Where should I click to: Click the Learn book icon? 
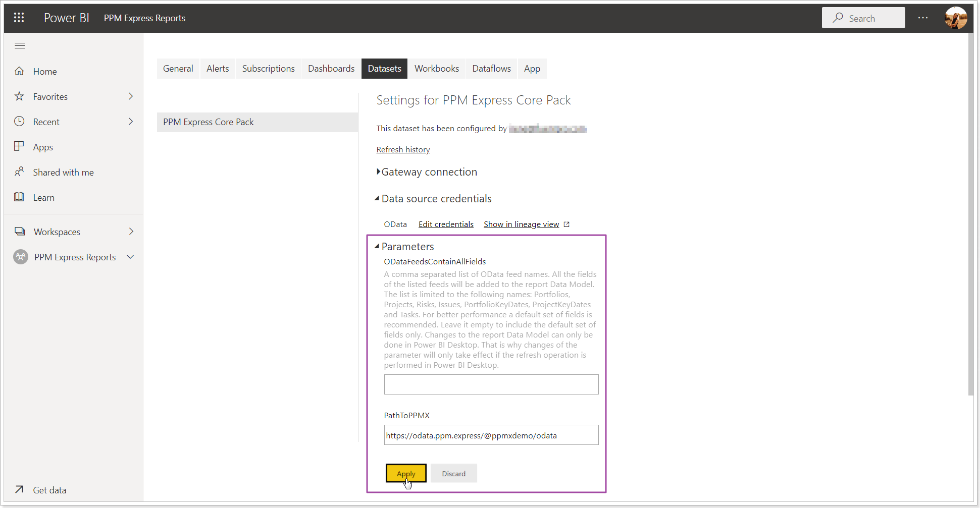click(x=19, y=197)
